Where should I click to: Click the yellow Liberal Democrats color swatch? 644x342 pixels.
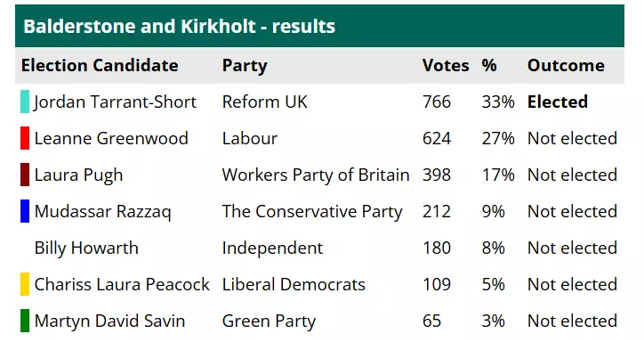coord(25,284)
